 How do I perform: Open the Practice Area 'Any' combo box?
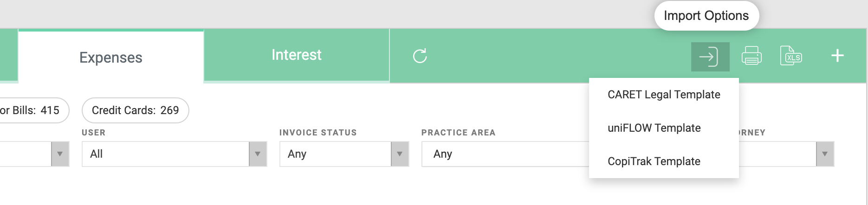pos(505,154)
